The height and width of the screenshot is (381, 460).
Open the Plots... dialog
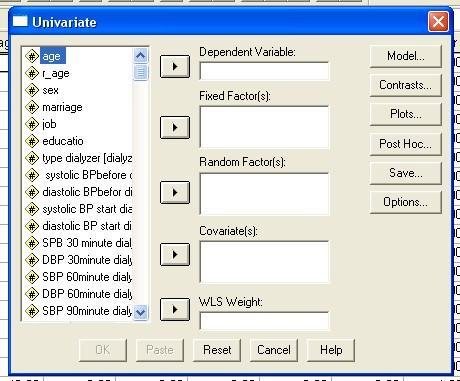coord(406,114)
